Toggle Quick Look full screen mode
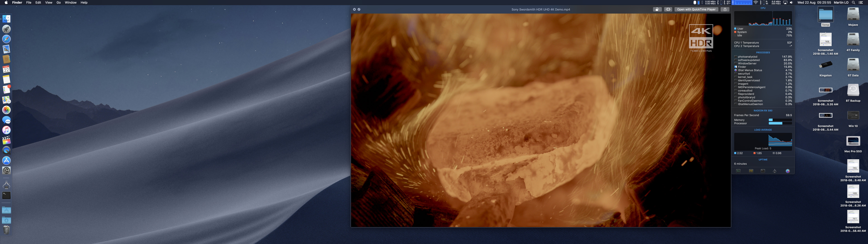 coord(359,9)
